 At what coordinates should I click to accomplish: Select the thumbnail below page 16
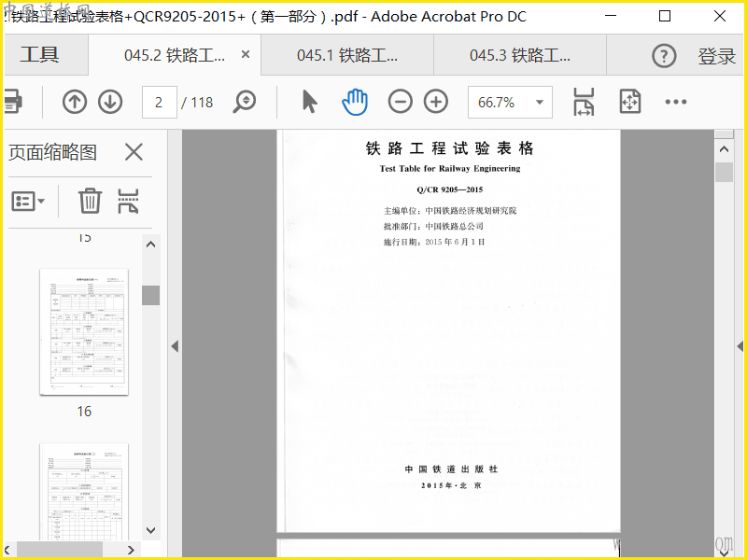coord(84,492)
